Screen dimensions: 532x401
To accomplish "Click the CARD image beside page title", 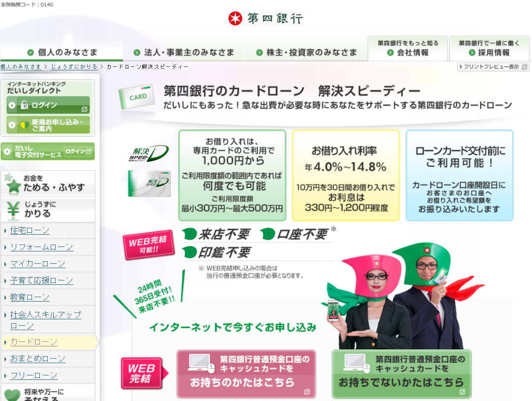I will (137, 97).
